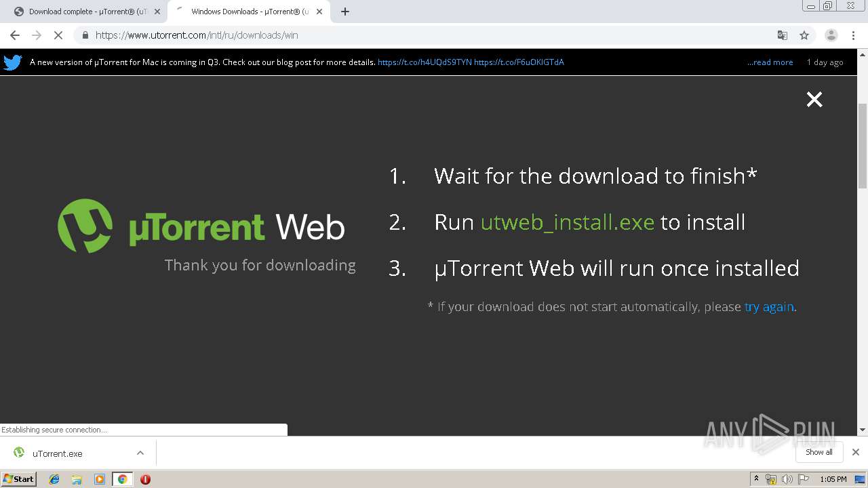This screenshot has height=488, width=868.
Task: Open a new browser tab
Action: (345, 12)
